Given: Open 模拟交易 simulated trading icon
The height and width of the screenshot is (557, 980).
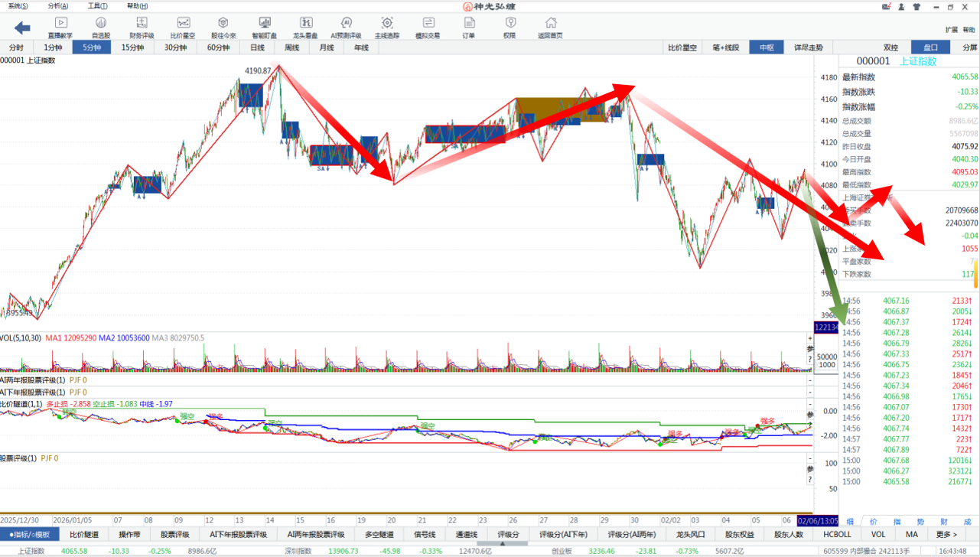Looking at the screenshot, I should tap(428, 28).
